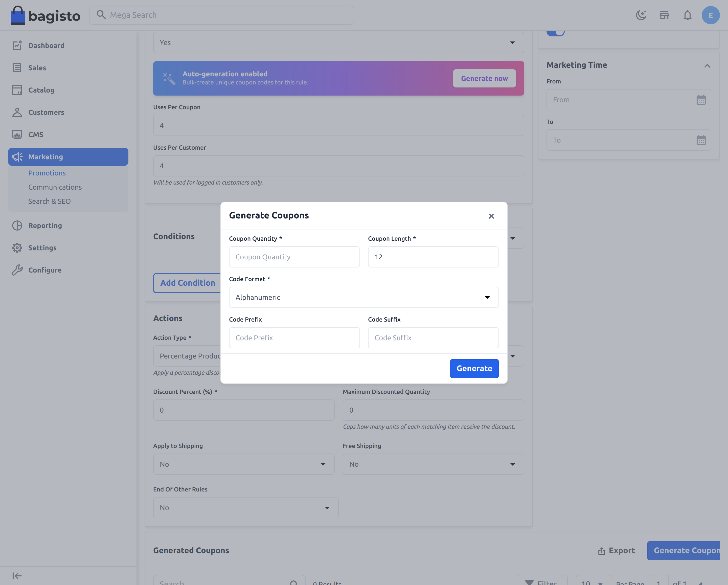Close the Generate Coupons dialog

coord(491,216)
